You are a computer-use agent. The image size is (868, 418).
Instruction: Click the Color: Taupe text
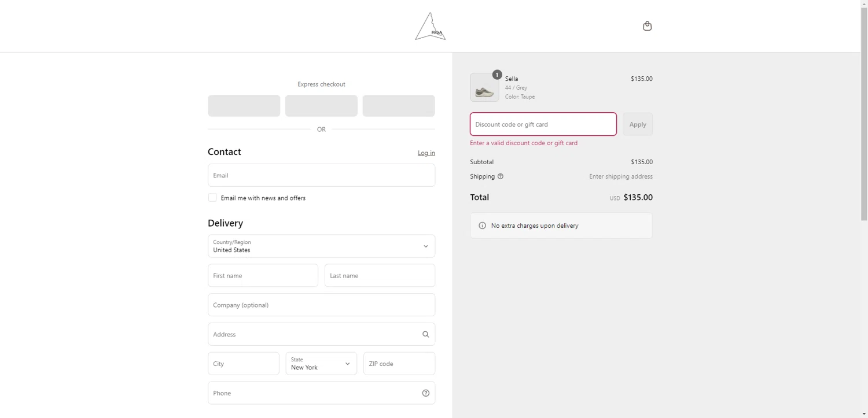pyautogui.click(x=520, y=97)
